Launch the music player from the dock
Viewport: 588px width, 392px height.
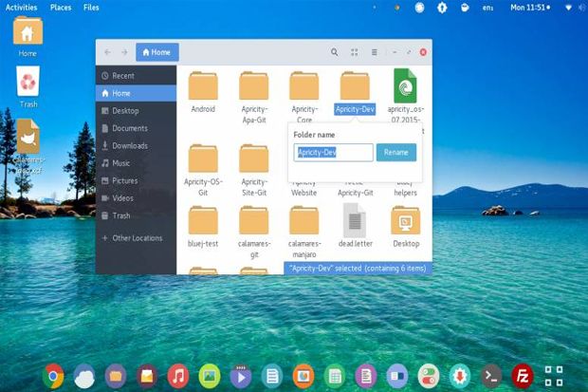point(178,376)
